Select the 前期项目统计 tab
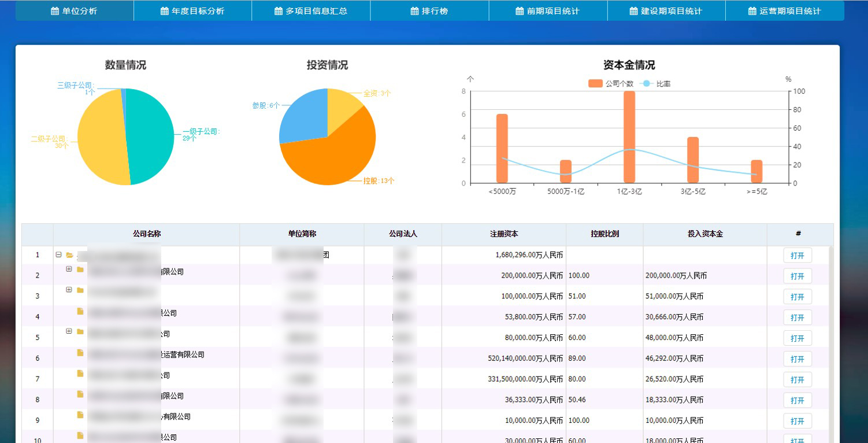 coord(548,11)
